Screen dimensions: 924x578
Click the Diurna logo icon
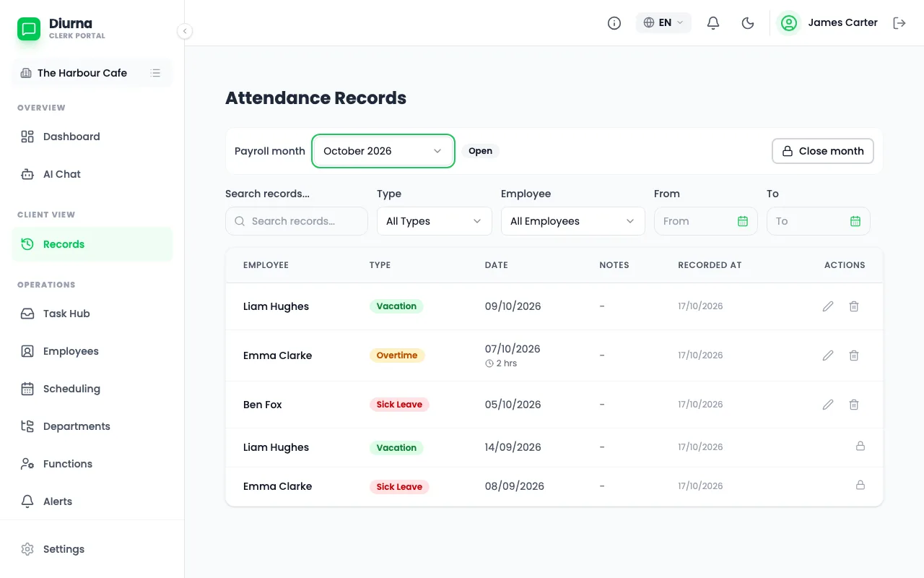[x=29, y=29]
